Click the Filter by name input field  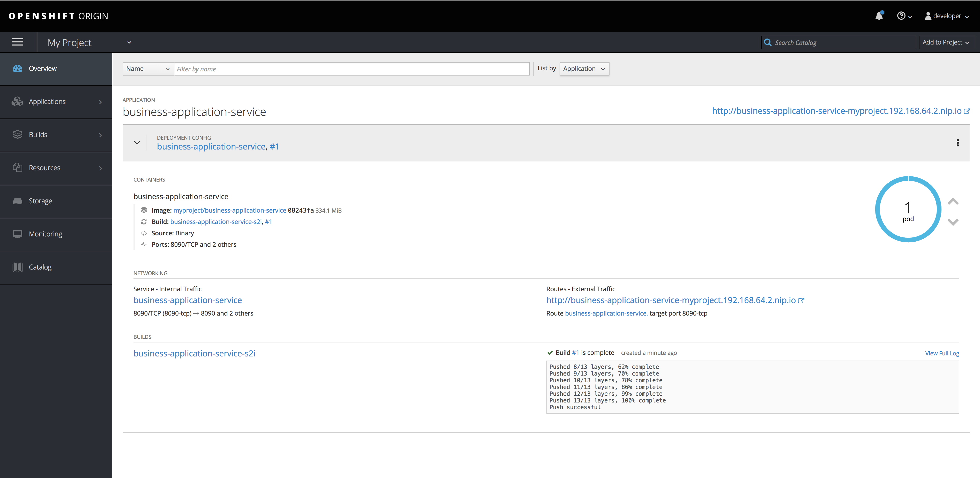coord(351,69)
